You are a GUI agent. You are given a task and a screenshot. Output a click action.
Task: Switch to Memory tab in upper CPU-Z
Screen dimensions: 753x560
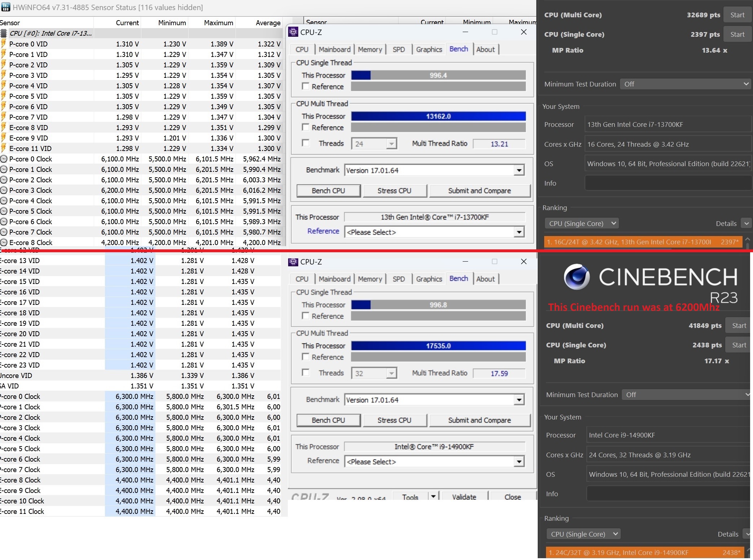point(370,49)
